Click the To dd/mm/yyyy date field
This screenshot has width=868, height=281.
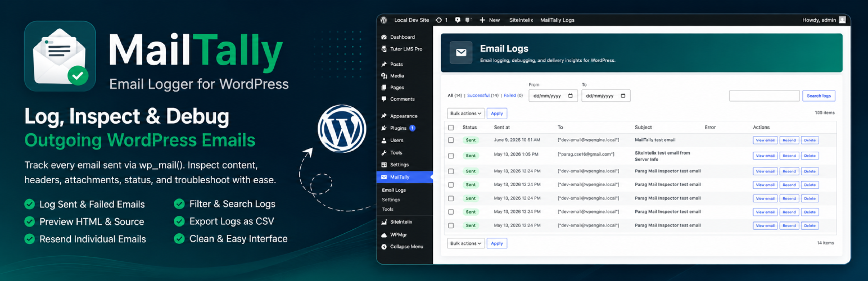pyautogui.click(x=606, y=96)
